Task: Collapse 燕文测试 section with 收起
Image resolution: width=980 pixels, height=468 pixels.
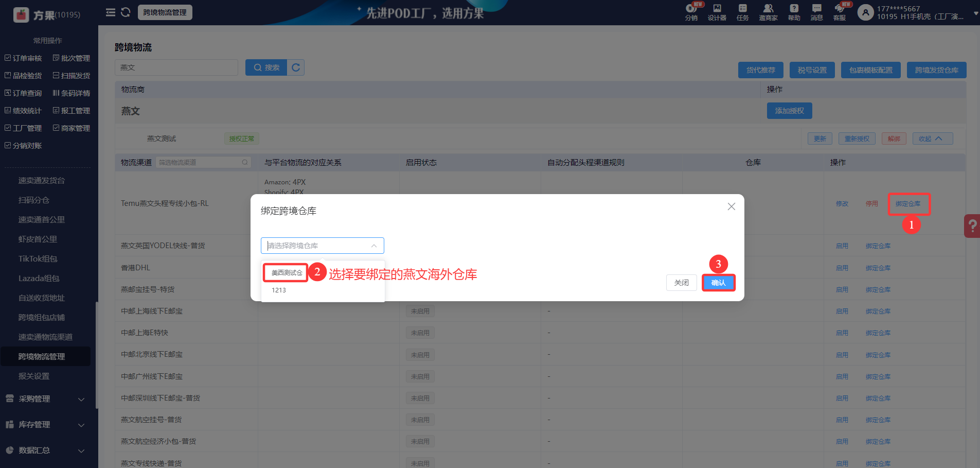Action: point(933,138)
